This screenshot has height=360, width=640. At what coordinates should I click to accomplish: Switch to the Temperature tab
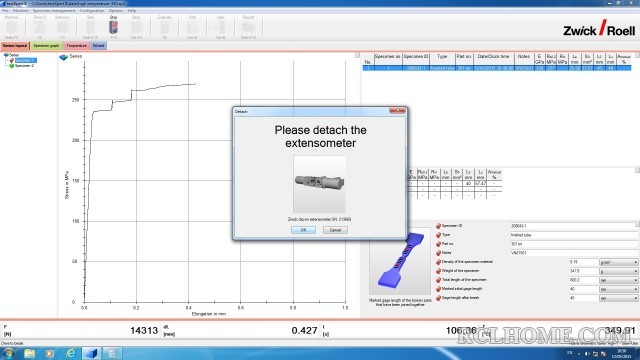tap(76, 46)
